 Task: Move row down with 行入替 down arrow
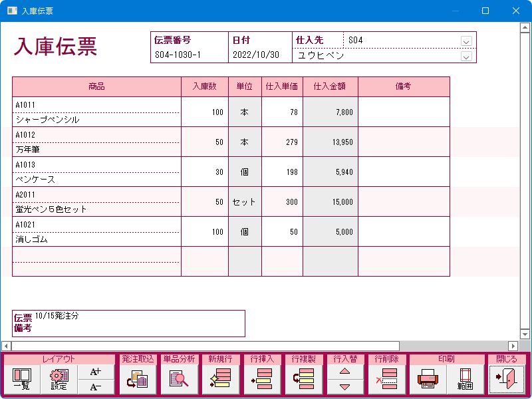345,387
